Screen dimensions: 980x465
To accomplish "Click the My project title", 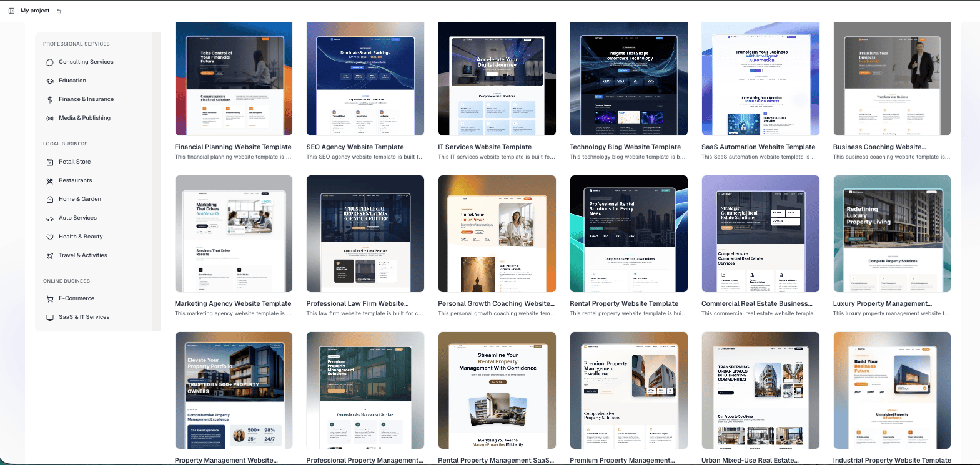I will pos(35,11).
